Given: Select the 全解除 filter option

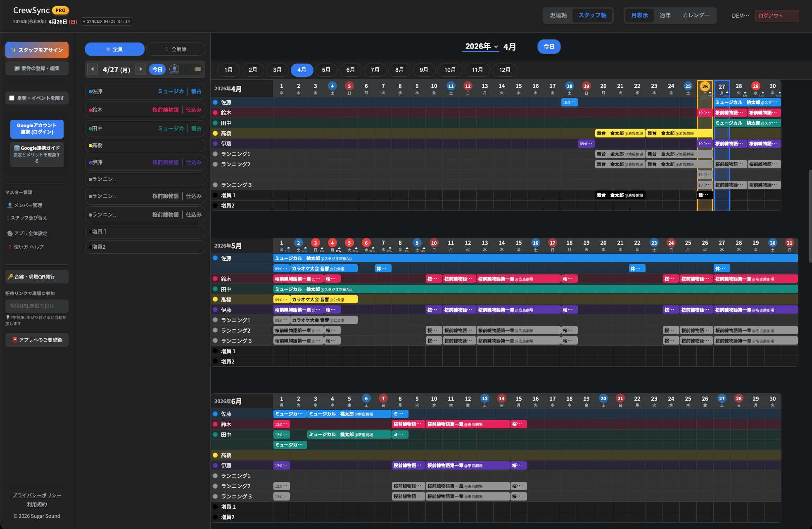Looking at the screenshot, I should [176, 49].
